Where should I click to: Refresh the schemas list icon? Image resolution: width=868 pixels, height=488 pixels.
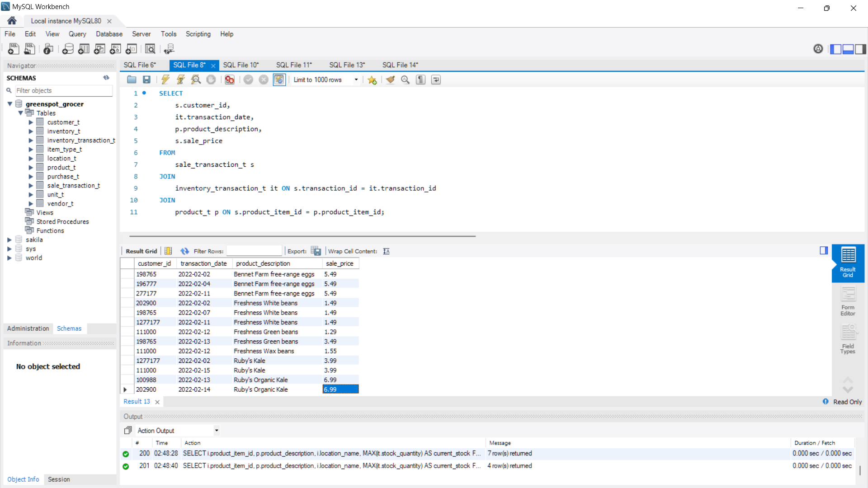click(106, 78)
